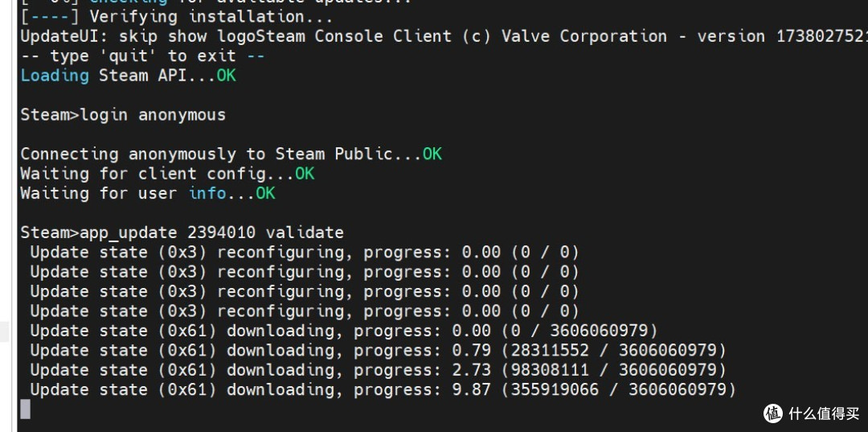Click the OK after 'Waiting for user info'
Screen dimensions: 868x432
[x=265, y=193]
